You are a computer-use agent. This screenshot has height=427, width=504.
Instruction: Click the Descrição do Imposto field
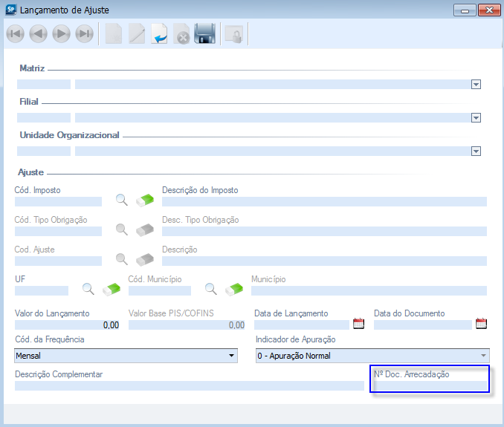point(324,202)
